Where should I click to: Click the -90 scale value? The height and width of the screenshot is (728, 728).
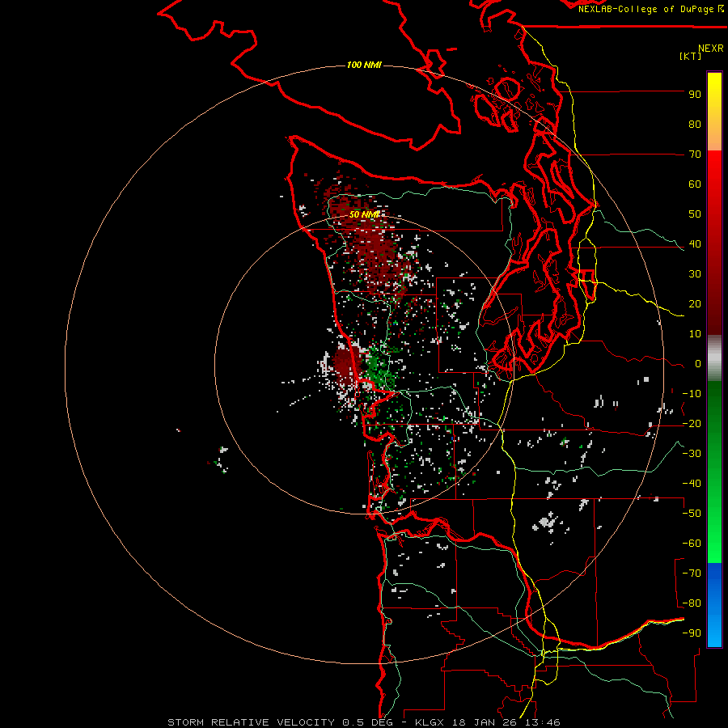(692, 633)
